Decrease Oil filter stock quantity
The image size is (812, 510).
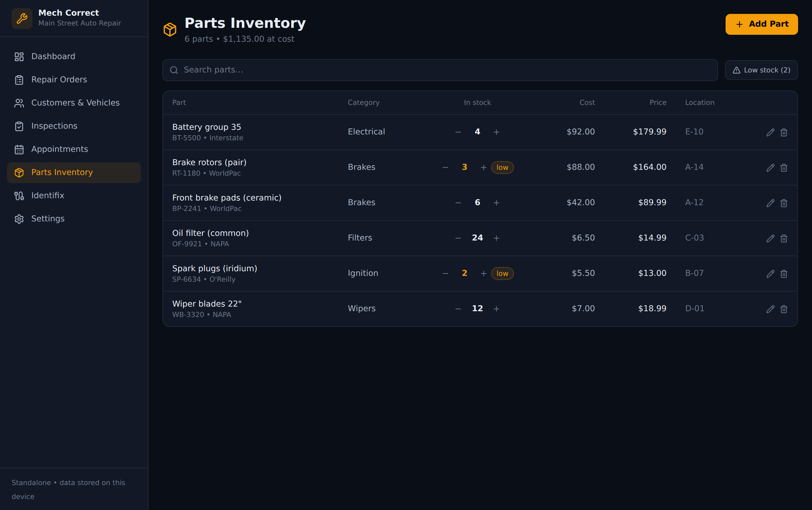coord(458,238)
